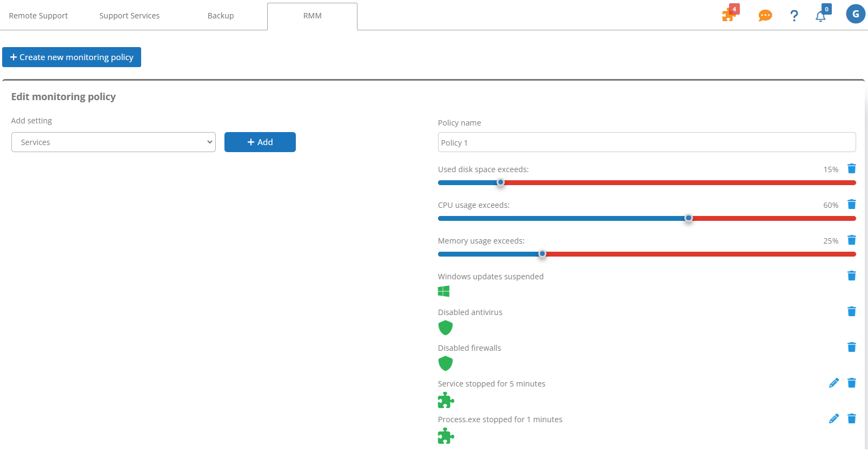The width and height of the screenshot is (868, 472).
Task: Click the Disabled firewalls label
Action: (469, 348)
